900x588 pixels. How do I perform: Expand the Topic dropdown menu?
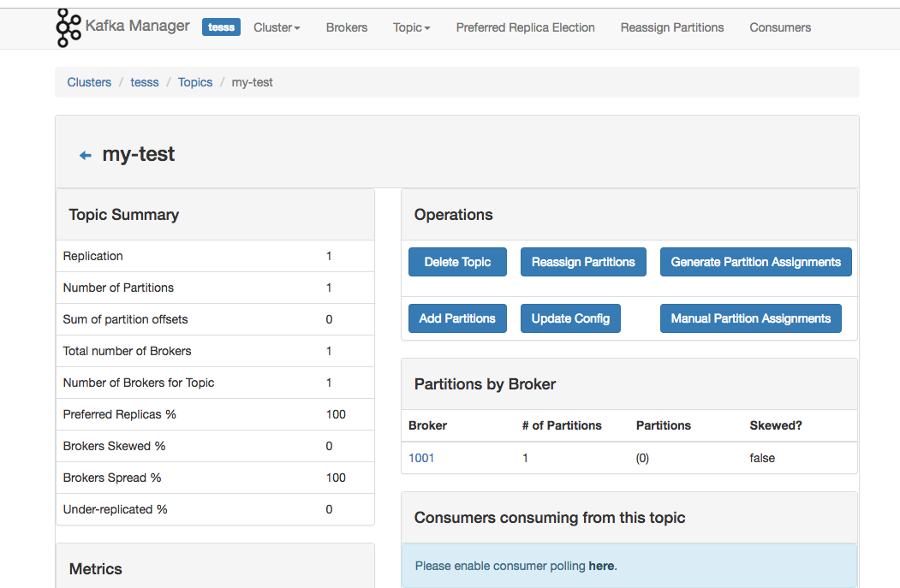[x=412, y=27]
